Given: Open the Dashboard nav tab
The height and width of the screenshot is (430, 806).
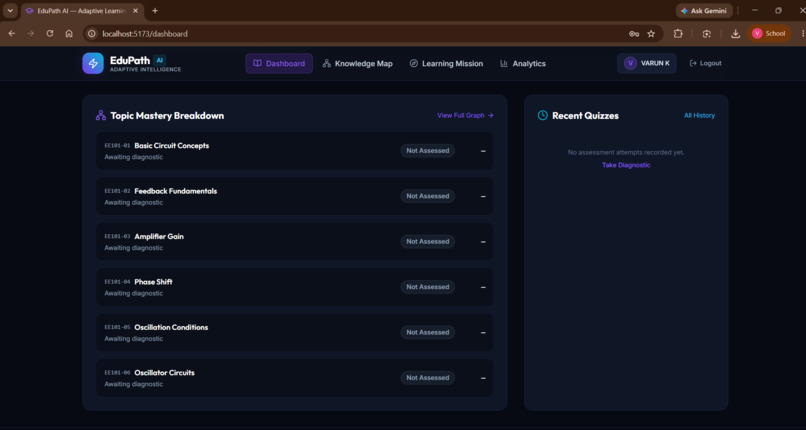Looking at the screenshot, I should pos(279,64).
